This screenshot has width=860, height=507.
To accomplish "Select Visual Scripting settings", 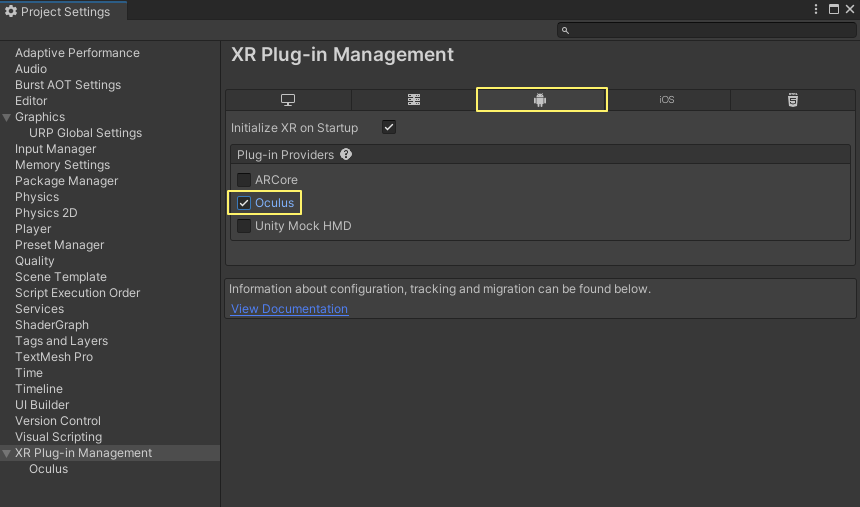I will [x=59, y=437].
